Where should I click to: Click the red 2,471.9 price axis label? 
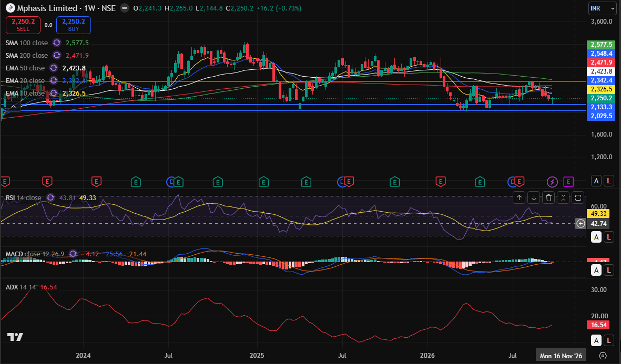(601, 62)
